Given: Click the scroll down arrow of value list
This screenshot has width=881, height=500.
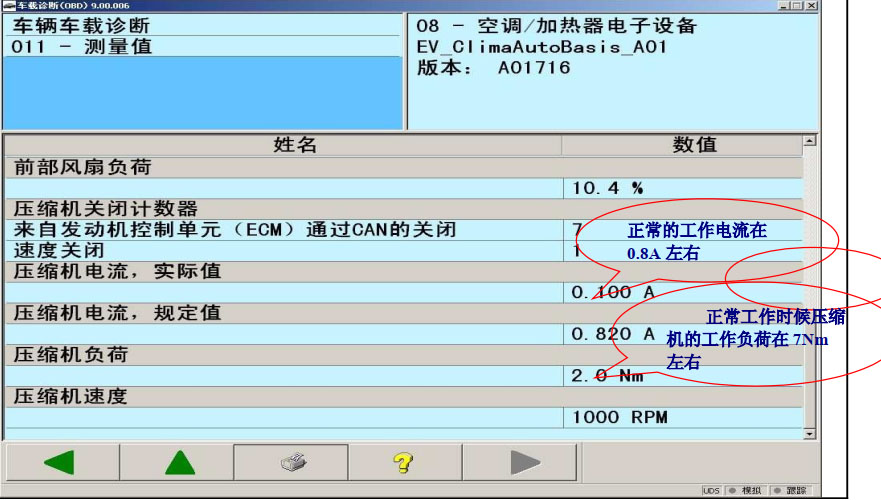Looking at the screenshot, I should (810, 434).
